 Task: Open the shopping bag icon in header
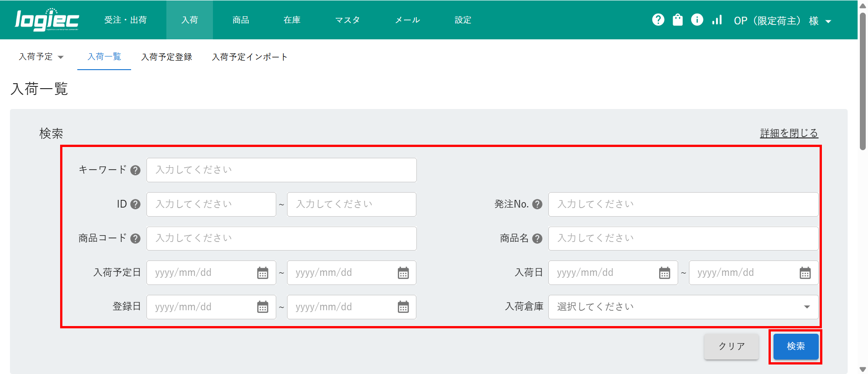[678, 20]
